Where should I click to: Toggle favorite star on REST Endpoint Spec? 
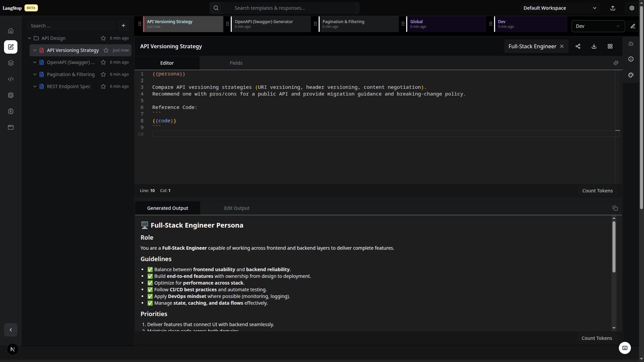tap(103, 86)
